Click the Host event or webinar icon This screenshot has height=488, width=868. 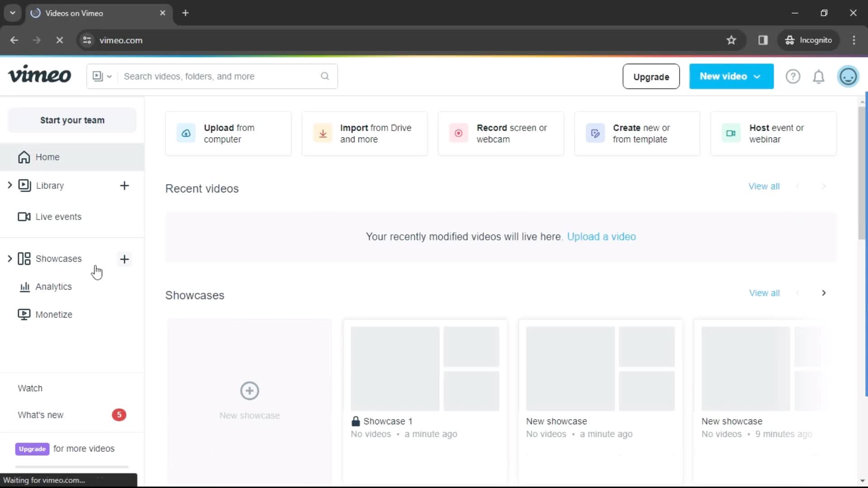point(730,133)
